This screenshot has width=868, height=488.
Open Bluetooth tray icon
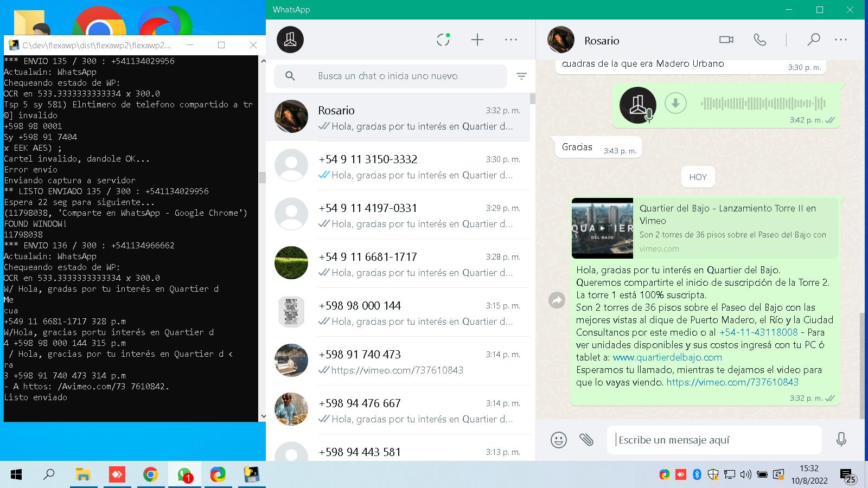coord(697,475)
